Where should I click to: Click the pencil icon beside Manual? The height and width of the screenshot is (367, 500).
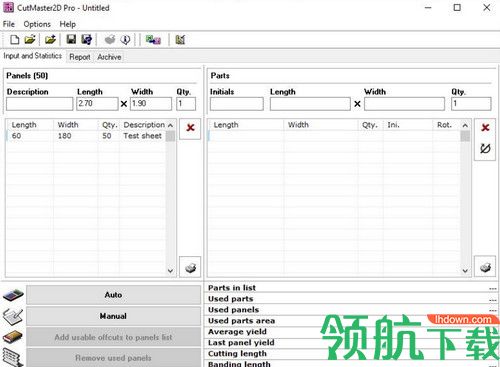13,316
